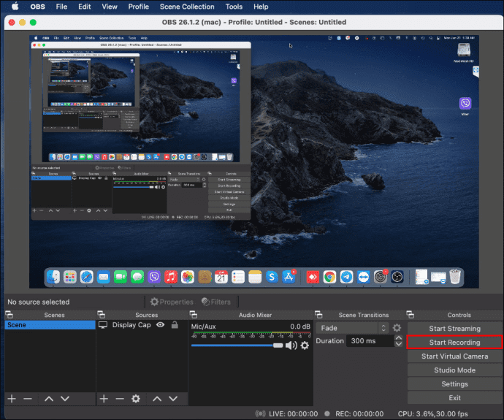
Task: Click the LIVE 00:00:00 status indicator
Action: (286, 413)
